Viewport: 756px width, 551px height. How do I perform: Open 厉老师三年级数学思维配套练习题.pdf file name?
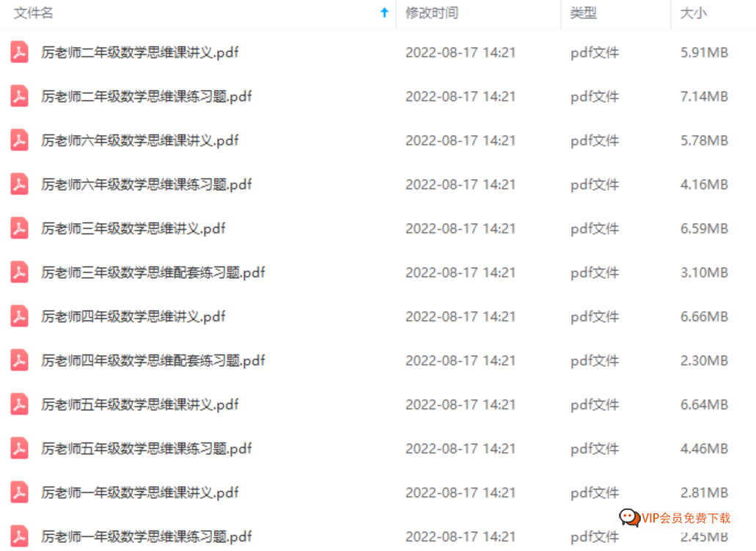pyautogui.click(x=153, y=273)
